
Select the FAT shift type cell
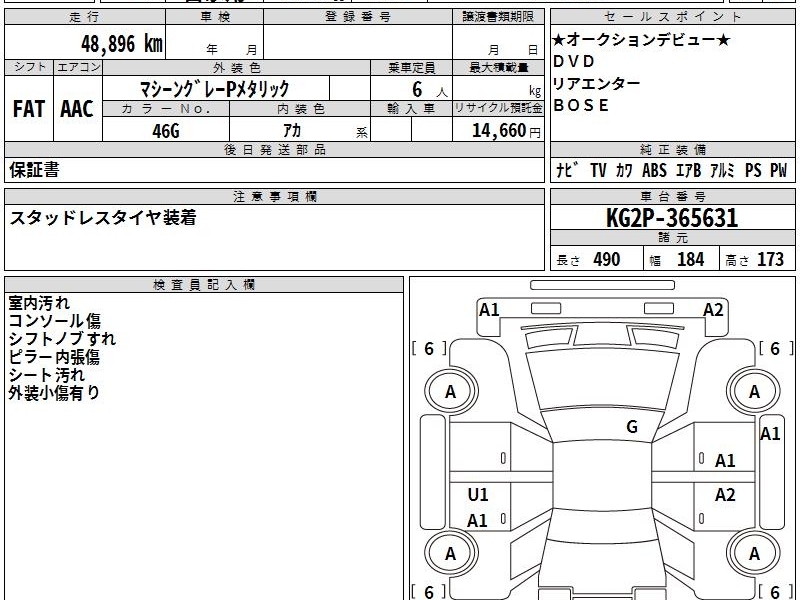pos(29,109)
